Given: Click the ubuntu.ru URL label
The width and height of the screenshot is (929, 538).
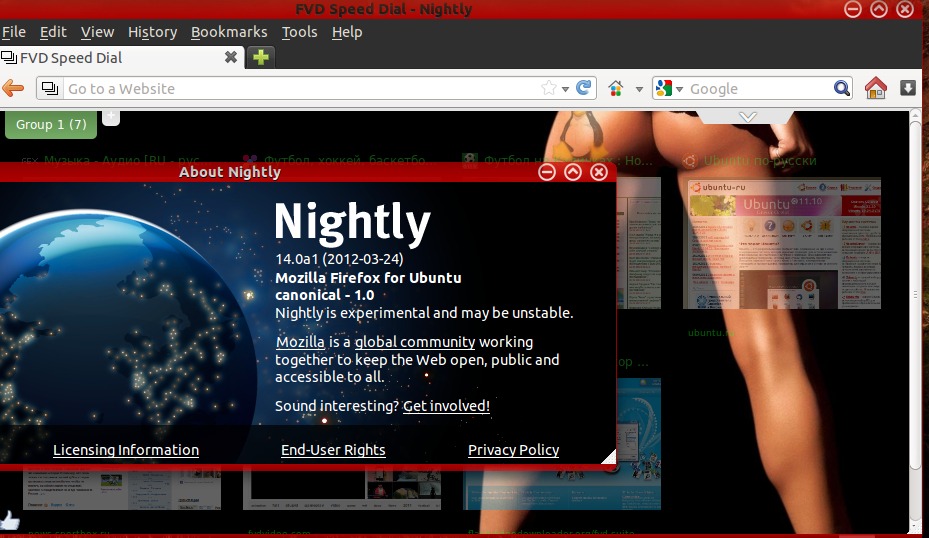Looking at the screenshot, I should [x=710, y=332].
